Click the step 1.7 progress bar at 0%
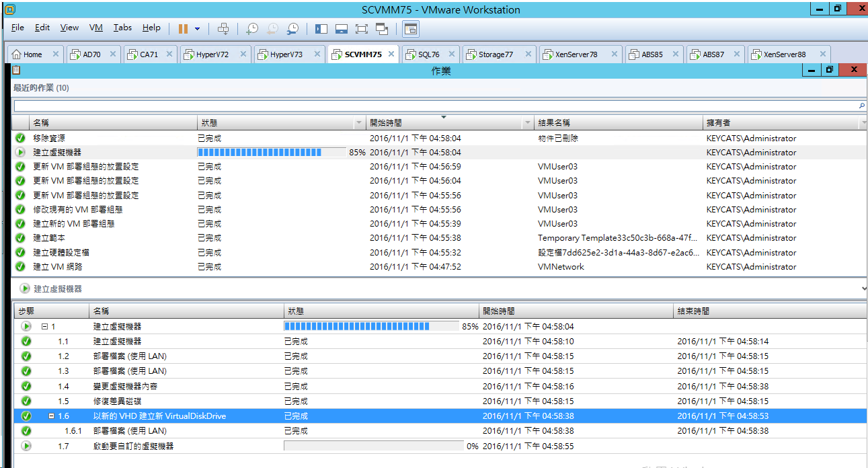Image resolution: width=868 pixels, height=468 pixels. 374,446
